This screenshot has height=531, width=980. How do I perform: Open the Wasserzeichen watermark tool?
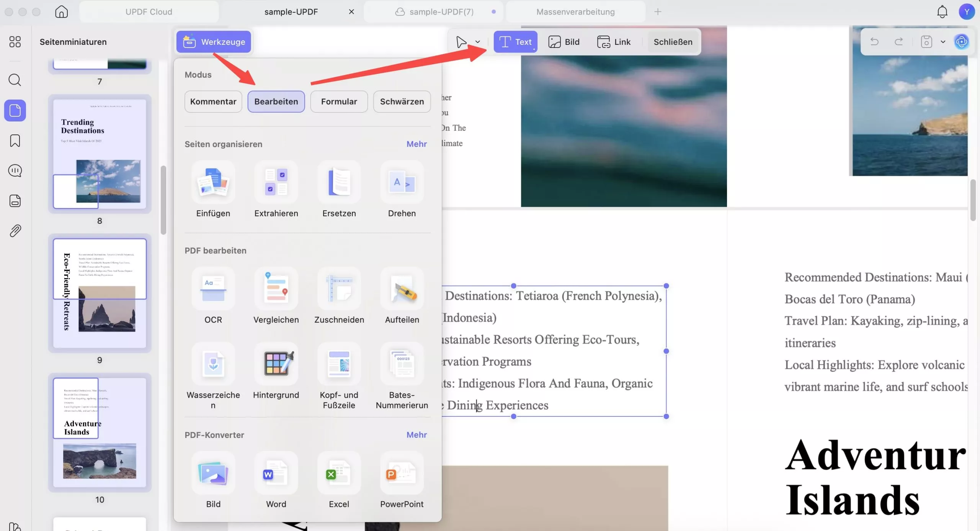[x=213, y=365]
